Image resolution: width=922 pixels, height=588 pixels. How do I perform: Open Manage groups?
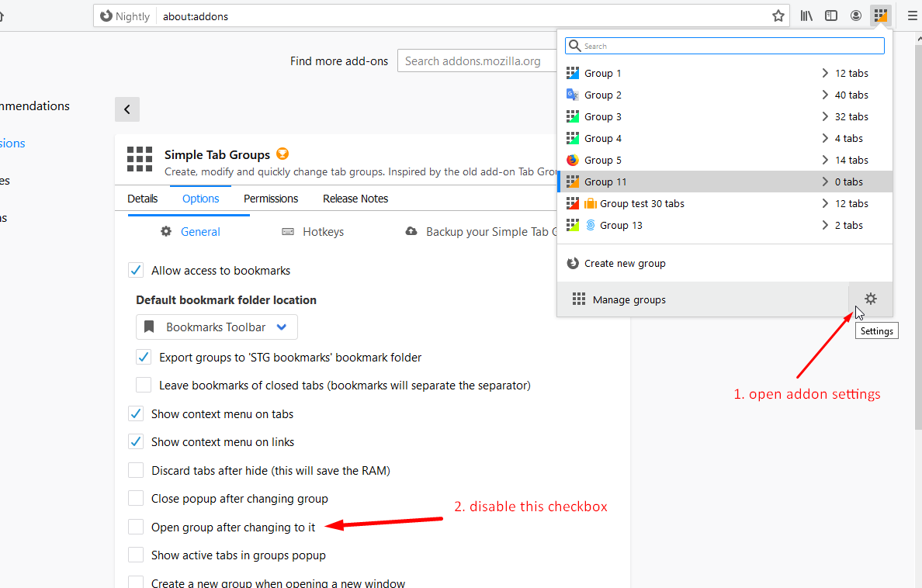pyautogui.click(x=703, y=299)
